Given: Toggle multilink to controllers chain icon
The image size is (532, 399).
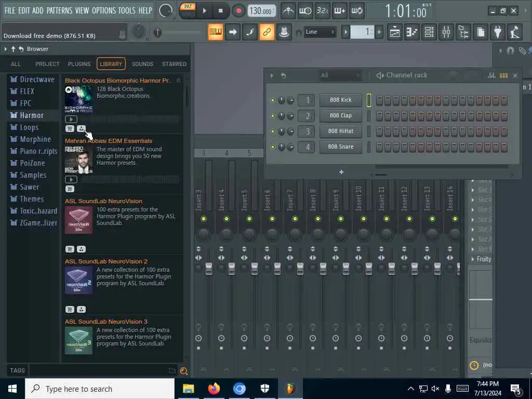Looking at the screenshot, I should tap(267, 32).
